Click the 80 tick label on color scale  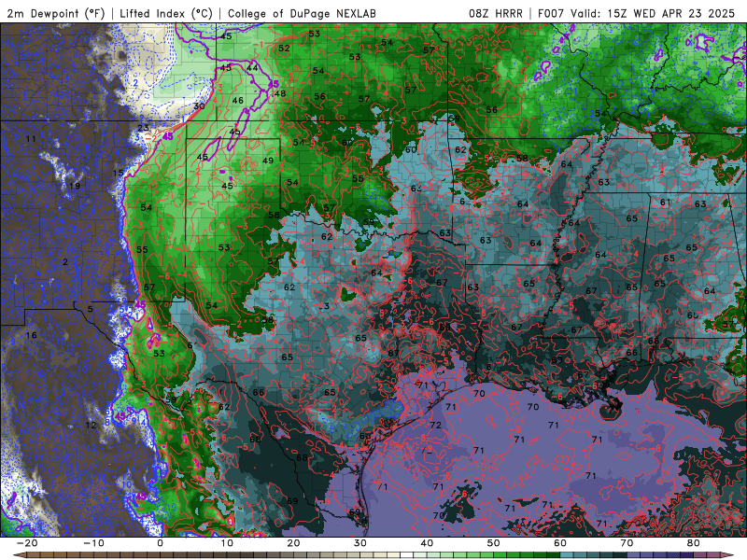click(x=694, y=543)
